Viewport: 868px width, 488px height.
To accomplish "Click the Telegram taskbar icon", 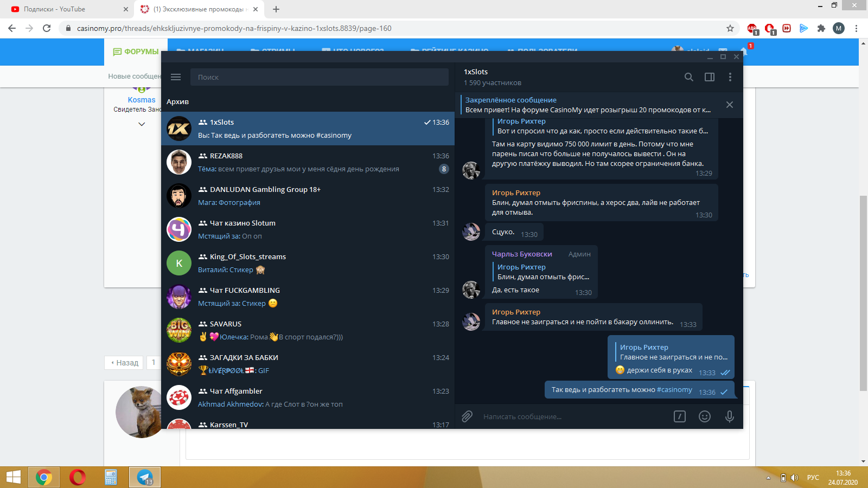I will [x=145, y=477].
